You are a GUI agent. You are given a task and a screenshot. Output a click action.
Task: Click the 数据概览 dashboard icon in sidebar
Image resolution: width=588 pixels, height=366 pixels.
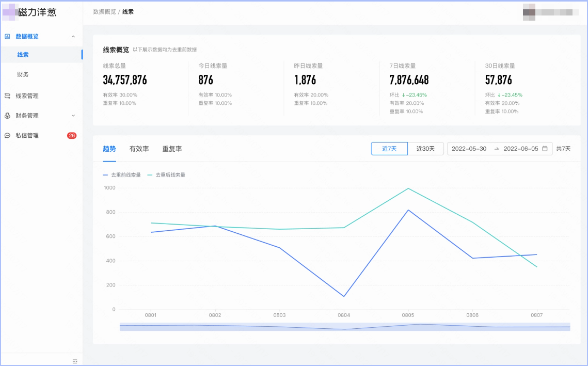(7, 37)
